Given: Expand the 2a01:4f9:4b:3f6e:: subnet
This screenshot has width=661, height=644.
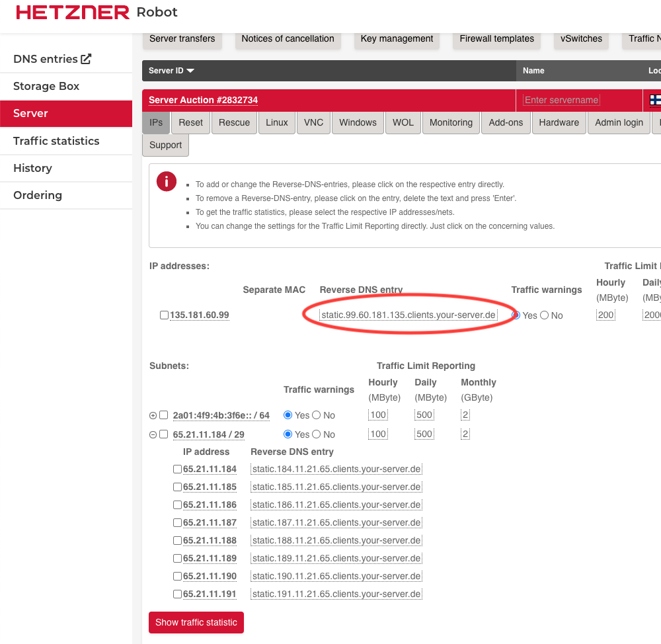Looking at the screenshot, I should pos(153,415).
